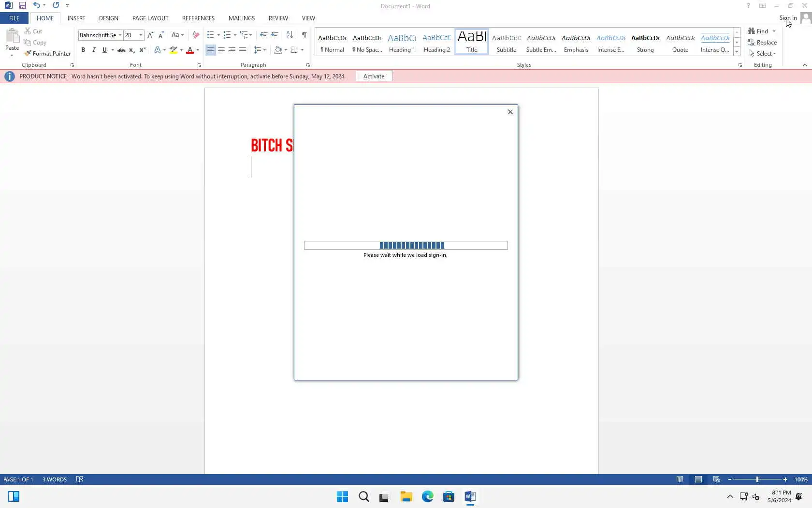Open Windows Search from taskbar
Screen dimensions: 812x508
pos(363,497)
